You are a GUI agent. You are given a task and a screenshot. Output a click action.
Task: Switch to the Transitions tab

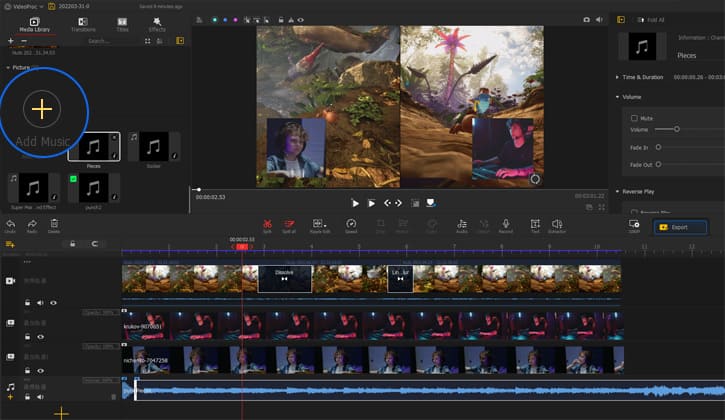[x=83, y=24]
